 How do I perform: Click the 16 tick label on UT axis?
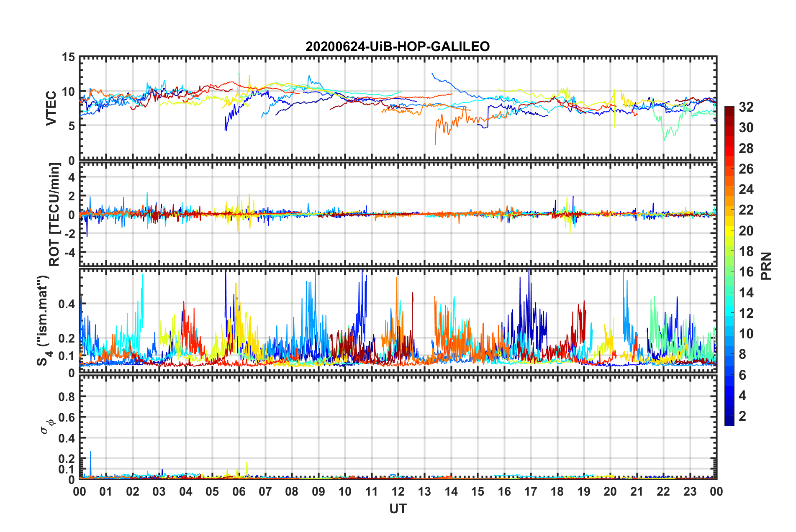[x=504, y=491]
